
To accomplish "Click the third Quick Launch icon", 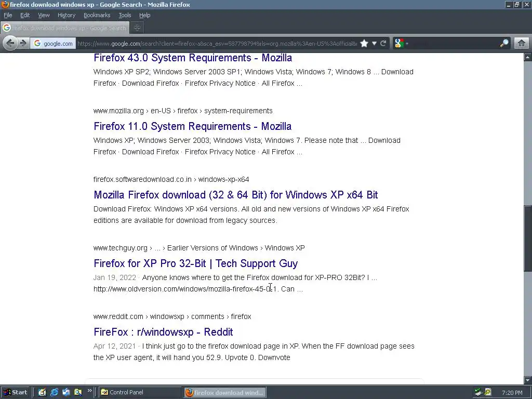I will click(66, 392).
